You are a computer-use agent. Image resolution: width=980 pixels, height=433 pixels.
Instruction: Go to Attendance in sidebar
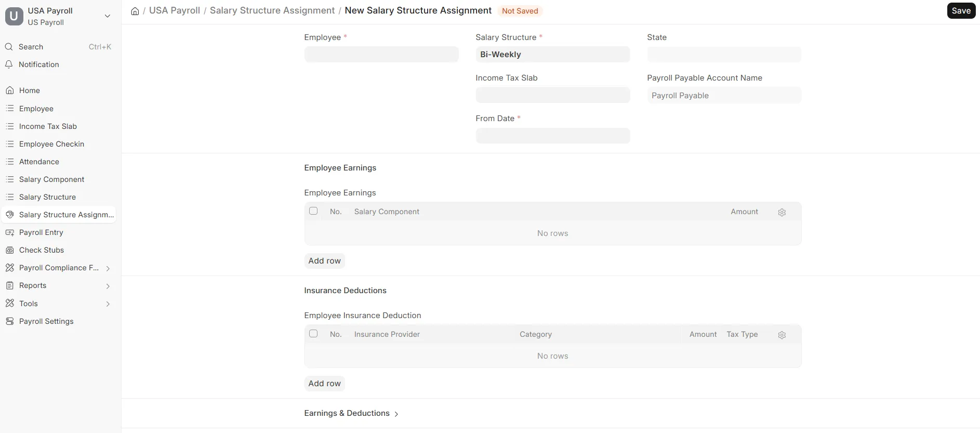click(x=59, y=162)
